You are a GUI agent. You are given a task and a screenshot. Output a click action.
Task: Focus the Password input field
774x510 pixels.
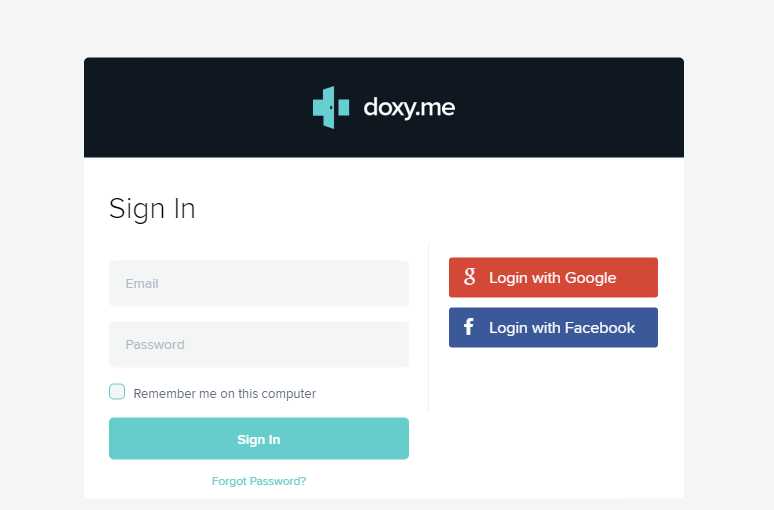point(258,345)
